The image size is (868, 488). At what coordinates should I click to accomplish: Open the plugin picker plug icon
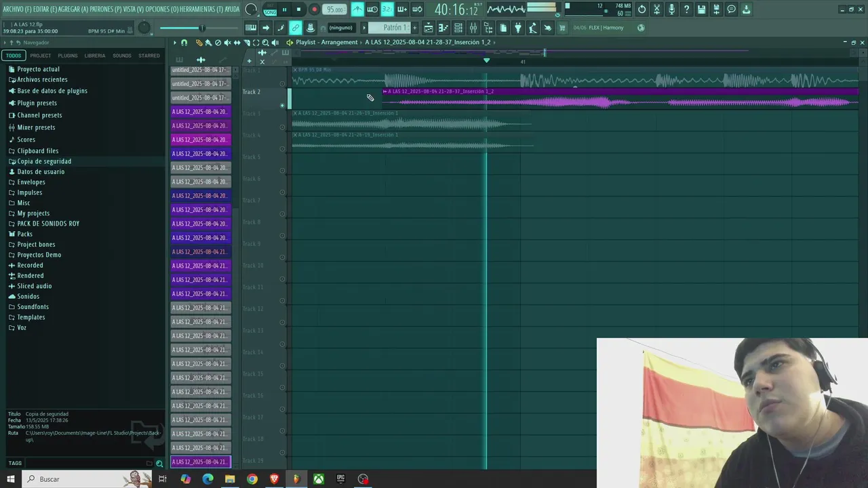517,28
